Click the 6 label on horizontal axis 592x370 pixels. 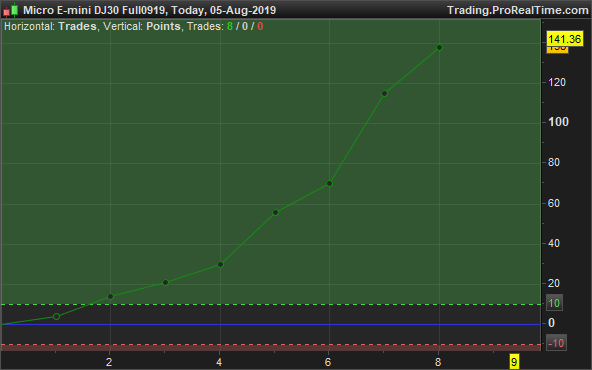(x=328, y=362)
